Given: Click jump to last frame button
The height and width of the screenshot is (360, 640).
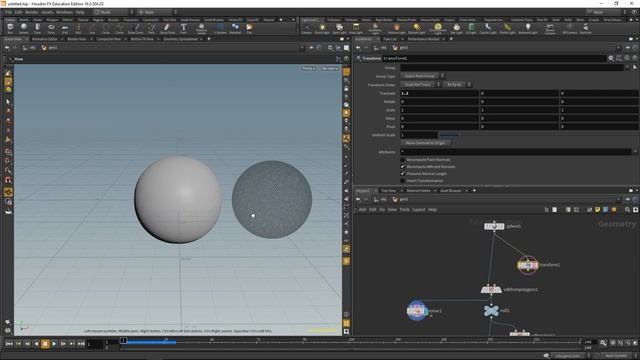Looking at the screenshot, I should [x=81, y=344].
